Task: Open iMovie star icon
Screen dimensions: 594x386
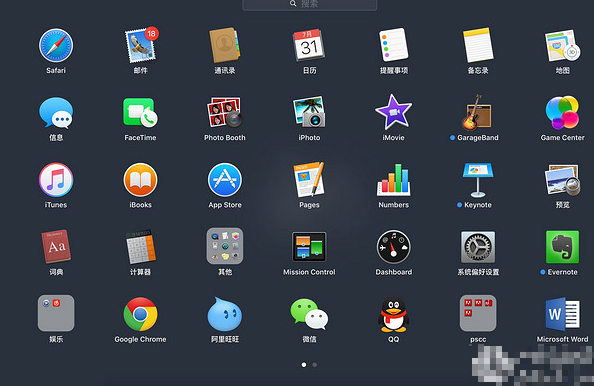Action: (x=394, y=113)
